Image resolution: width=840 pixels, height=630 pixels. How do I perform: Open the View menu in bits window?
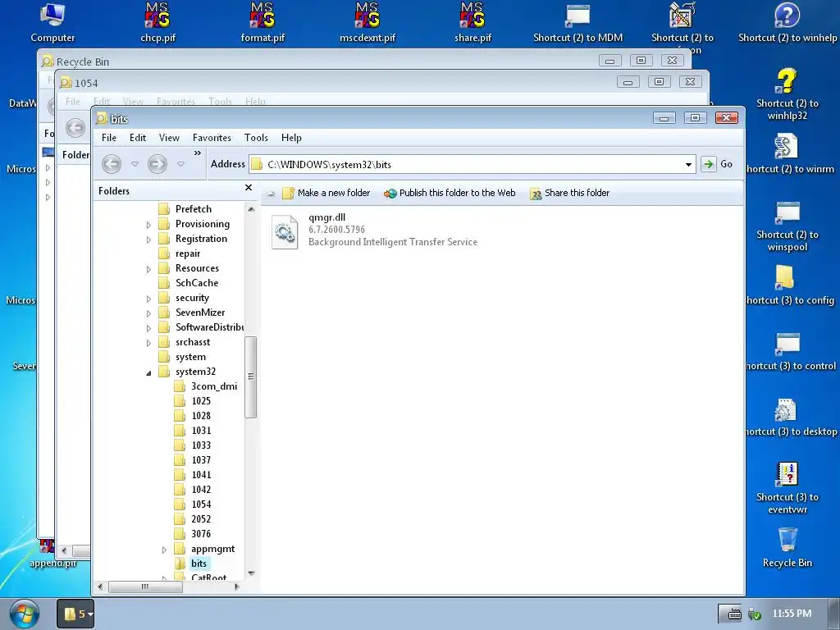[169, 138]
